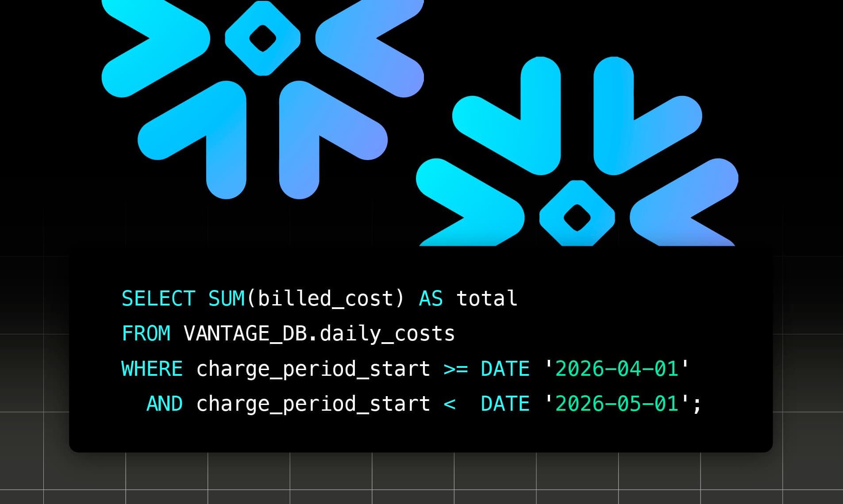
Task: Click the FROM keyword
Action: point(146,333)
